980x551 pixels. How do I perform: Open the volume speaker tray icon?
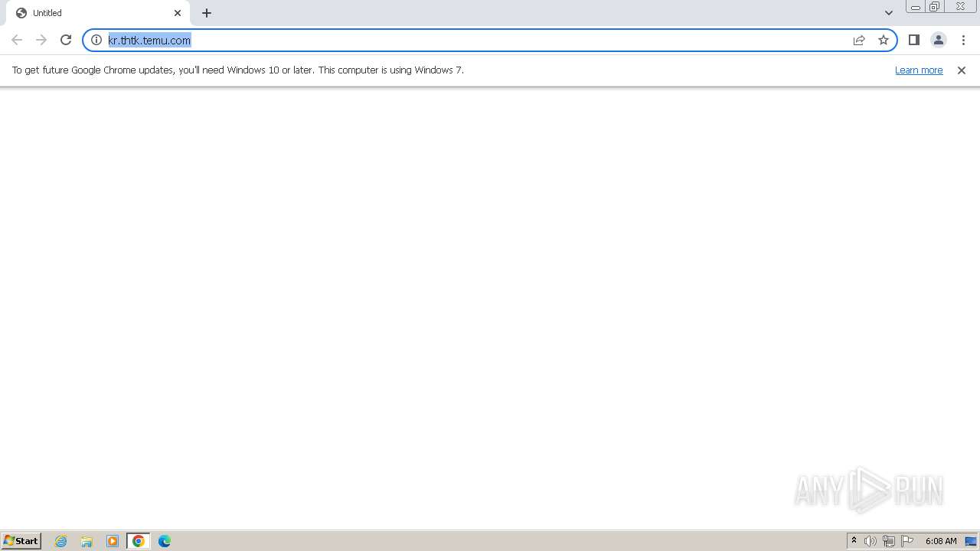click(871, 541)
